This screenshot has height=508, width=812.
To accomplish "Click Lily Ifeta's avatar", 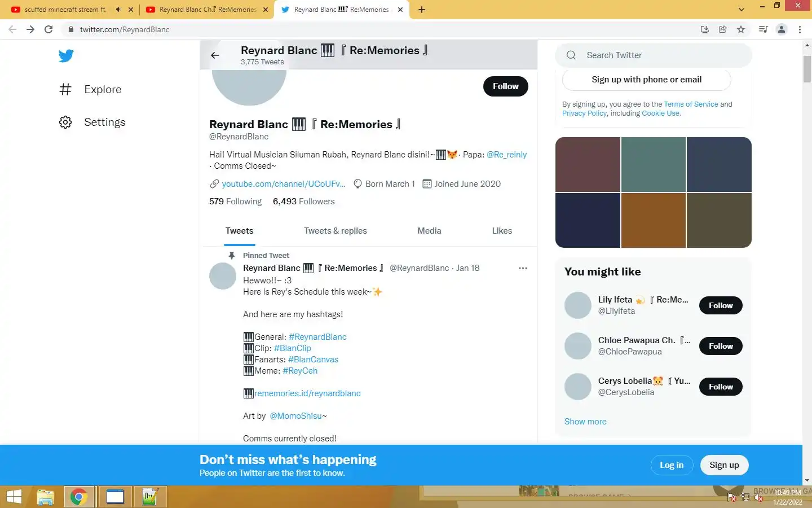I will pyautogui.click(x=578, y=305).
